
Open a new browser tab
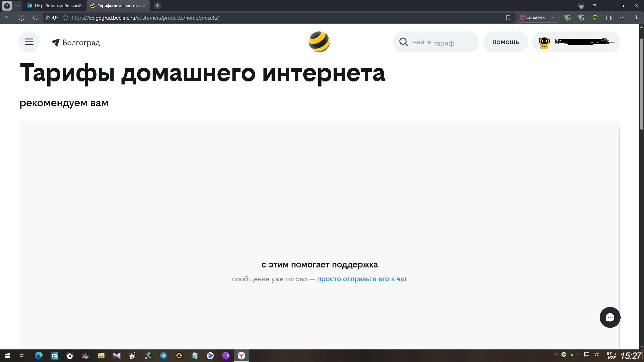[157, 6]
